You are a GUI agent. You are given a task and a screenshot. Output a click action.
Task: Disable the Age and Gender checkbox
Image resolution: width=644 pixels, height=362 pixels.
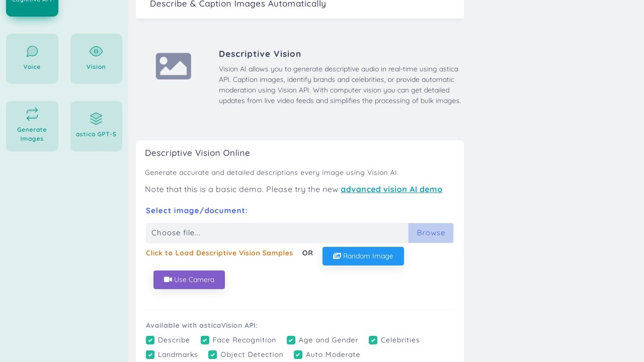(x=291, y=340)
